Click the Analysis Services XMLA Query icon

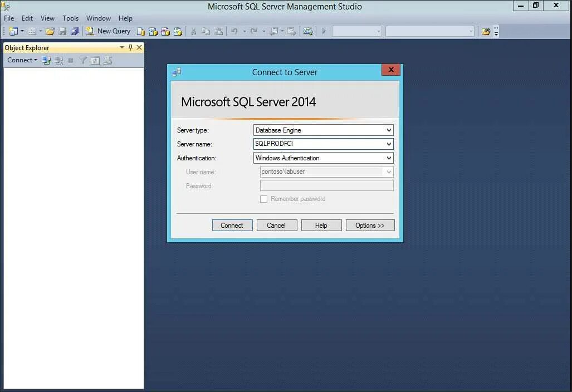(178, 31)
